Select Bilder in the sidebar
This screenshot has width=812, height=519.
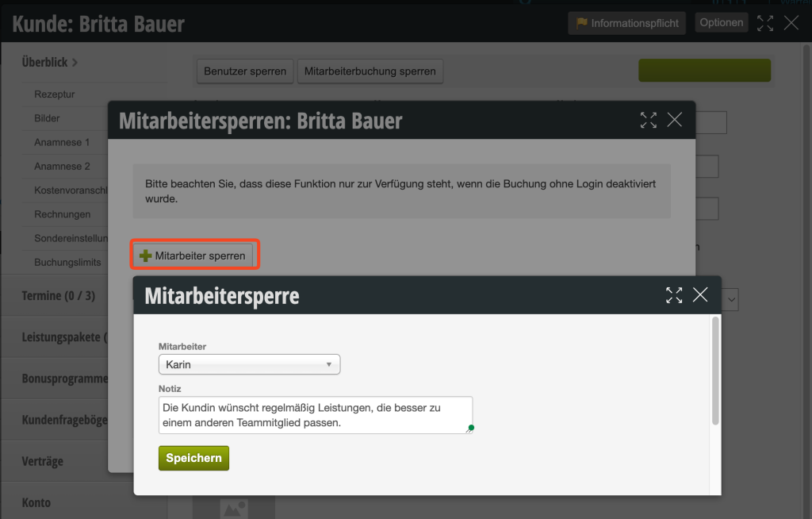click(x=47, y=118)
